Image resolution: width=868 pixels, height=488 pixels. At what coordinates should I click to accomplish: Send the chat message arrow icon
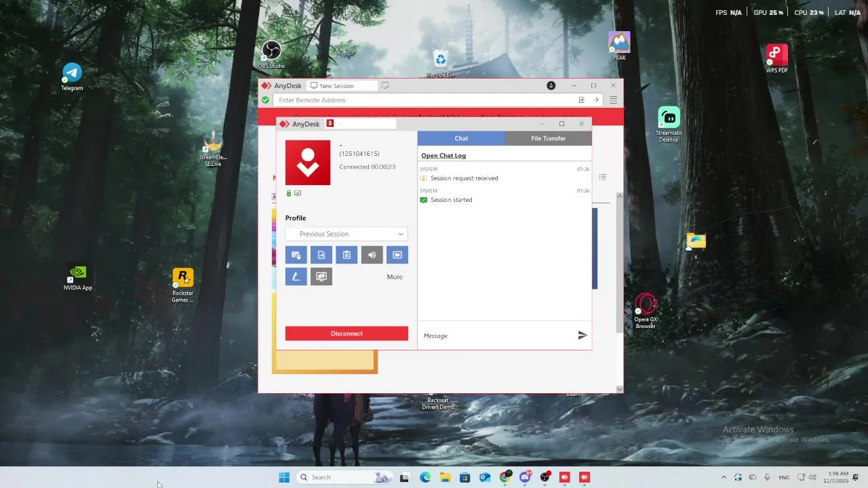pos(582,335)
